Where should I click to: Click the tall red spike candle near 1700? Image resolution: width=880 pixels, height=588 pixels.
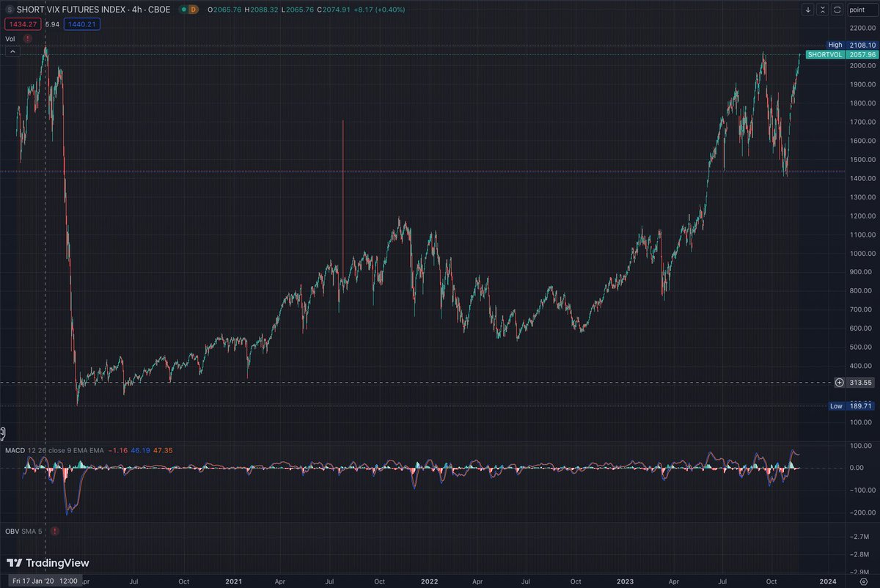click(x=343, y=205)
